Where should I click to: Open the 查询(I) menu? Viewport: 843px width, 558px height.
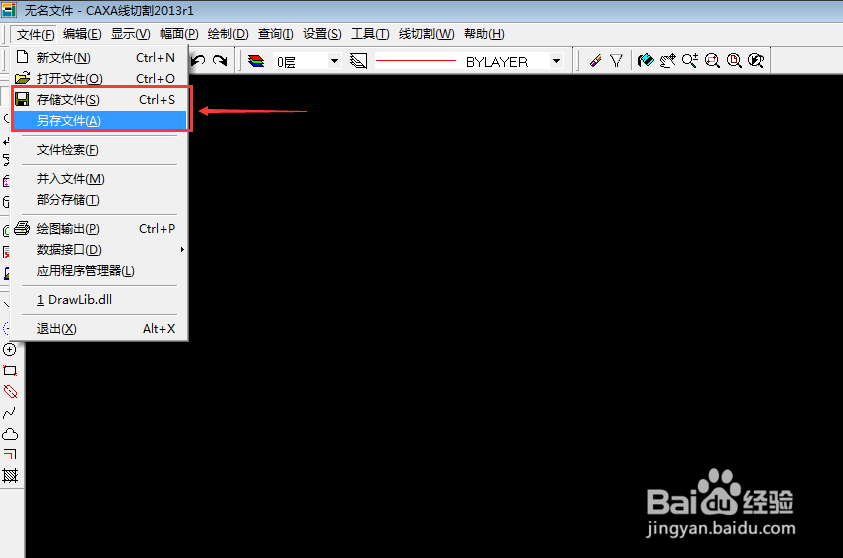pyautogui.click(x=275, y=34)
